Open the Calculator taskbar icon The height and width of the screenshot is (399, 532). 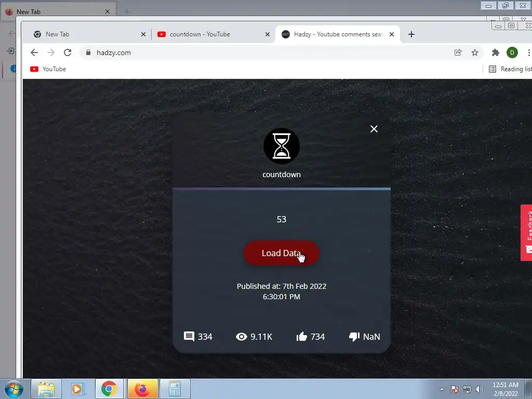(175, 389)
